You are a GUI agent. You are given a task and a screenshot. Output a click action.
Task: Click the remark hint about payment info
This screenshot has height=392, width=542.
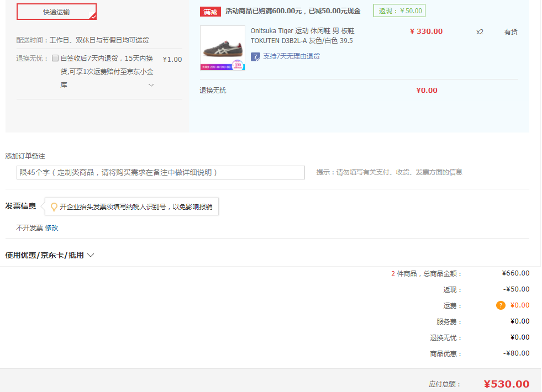click(x=389, y=172)
